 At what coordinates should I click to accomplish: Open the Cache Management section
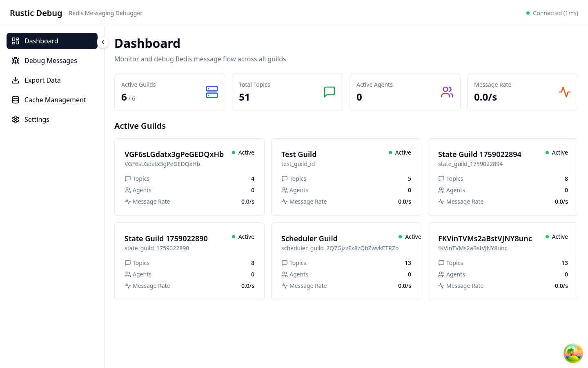pos(55,100)
